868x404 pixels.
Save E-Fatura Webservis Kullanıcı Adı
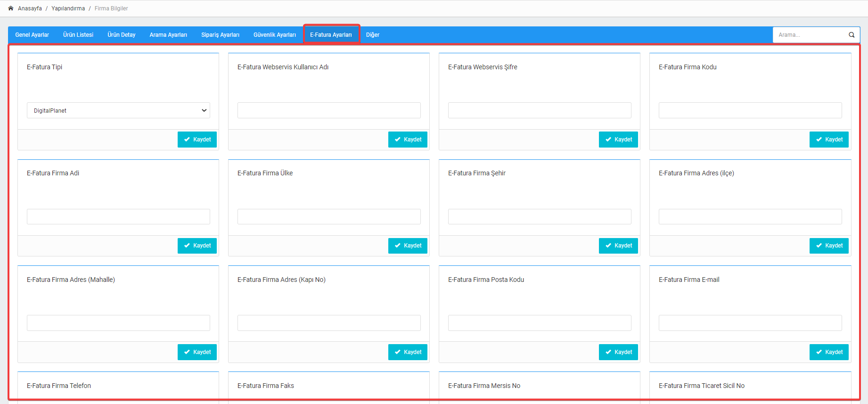point(408,140)
